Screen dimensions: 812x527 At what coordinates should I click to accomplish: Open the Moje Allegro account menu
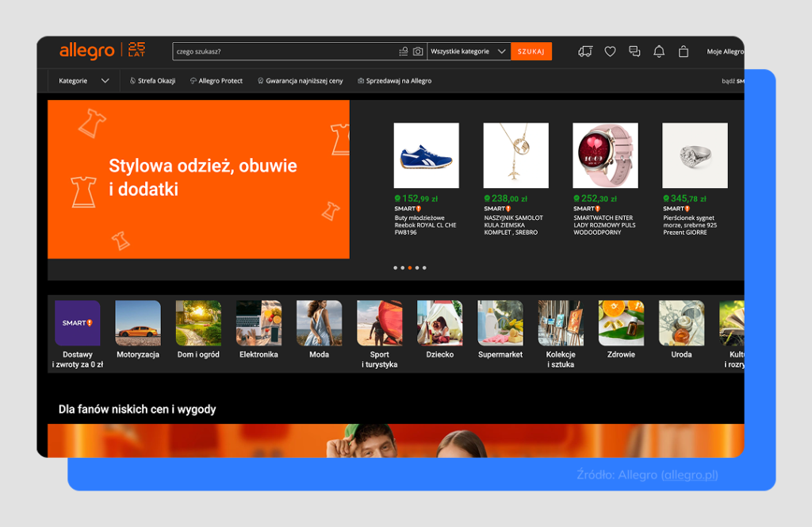tap(725, 52)
